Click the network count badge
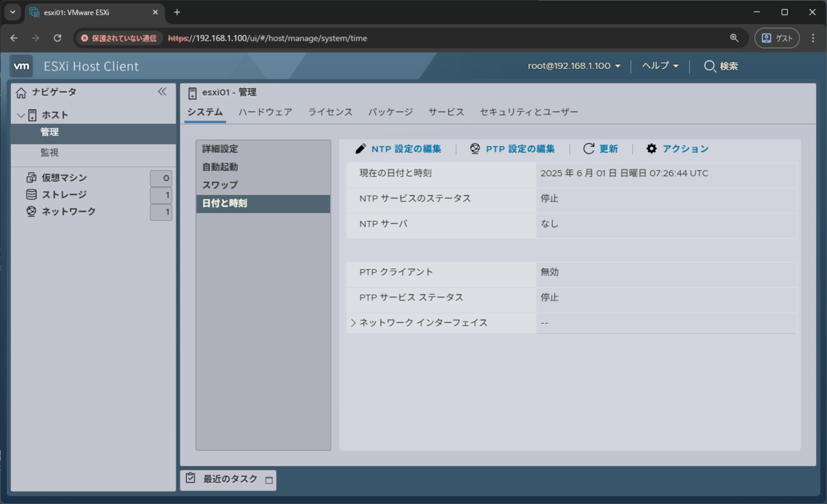This screenshot has width=827, height=504. (x=161, y=213)
